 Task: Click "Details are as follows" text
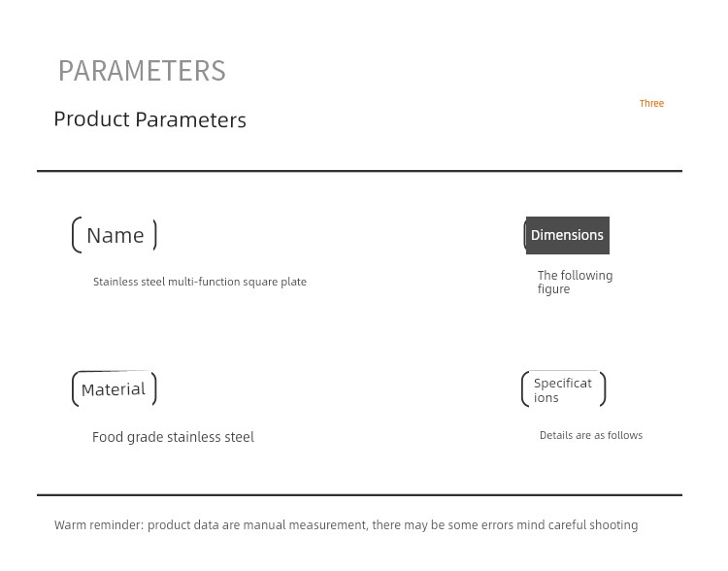coord(591,435)
